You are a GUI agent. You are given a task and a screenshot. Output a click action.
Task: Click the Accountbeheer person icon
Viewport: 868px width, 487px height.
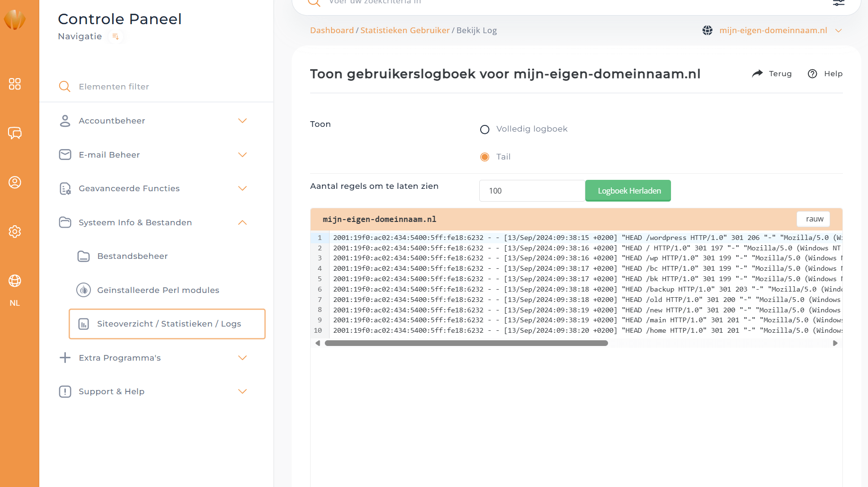pyautogui.click(x=65, y=121)
